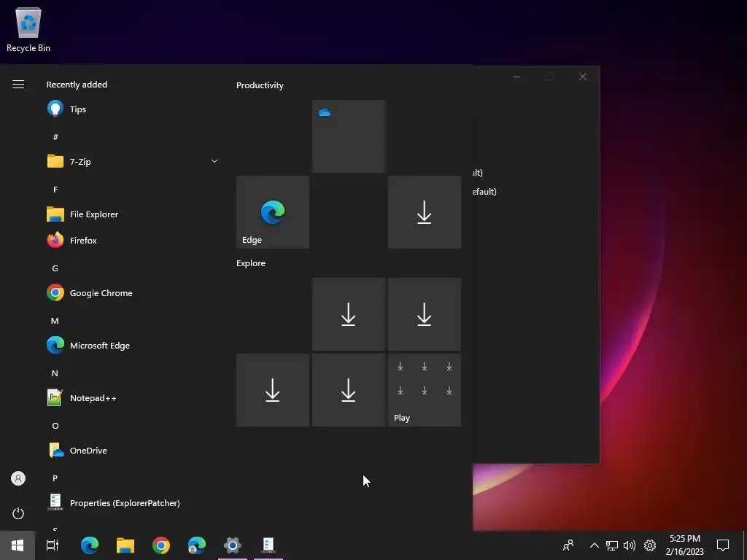Open the clock and date flyout
Screen dimensions: 747x560
(684, 545)
